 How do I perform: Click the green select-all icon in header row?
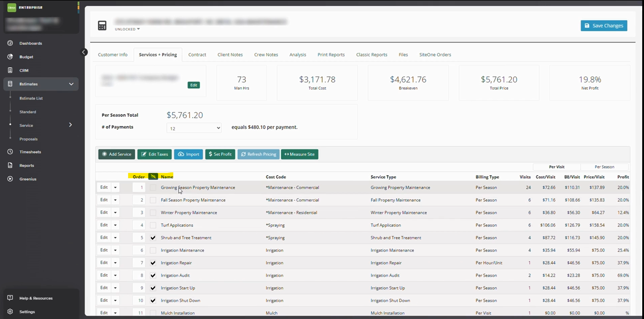(x=153, y=176)
